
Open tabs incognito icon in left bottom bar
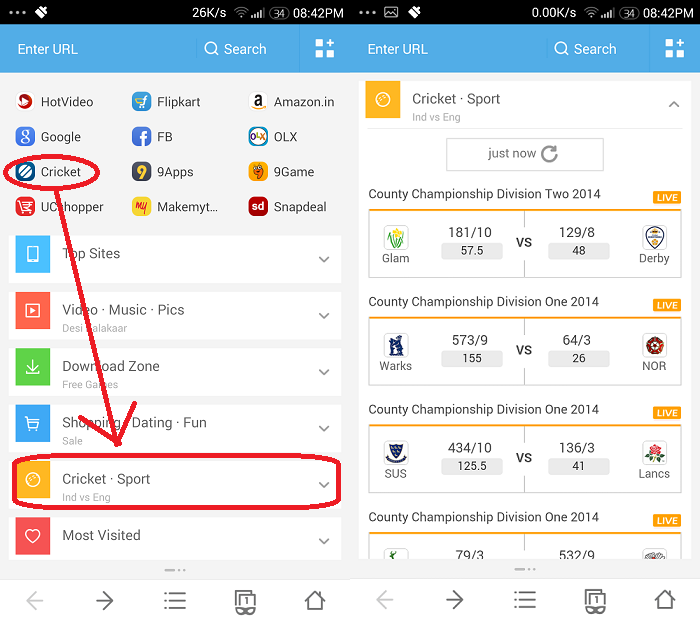pyautogui.click(x=245, y=602)
